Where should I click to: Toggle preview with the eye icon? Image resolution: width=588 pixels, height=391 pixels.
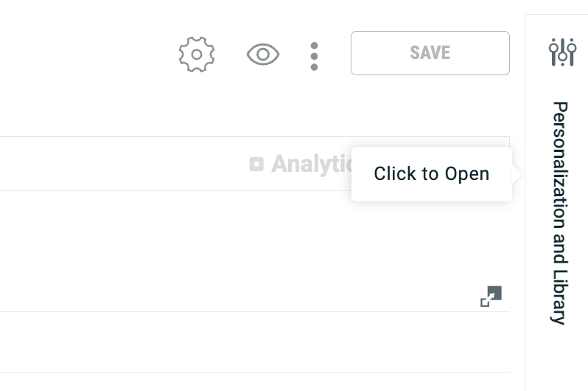tap(263, 55)
